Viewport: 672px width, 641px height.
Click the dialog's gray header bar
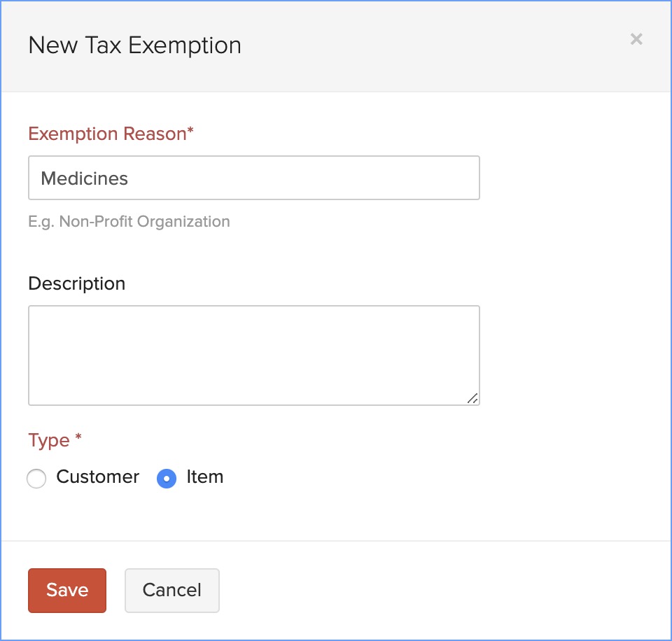tap(336, 46)
